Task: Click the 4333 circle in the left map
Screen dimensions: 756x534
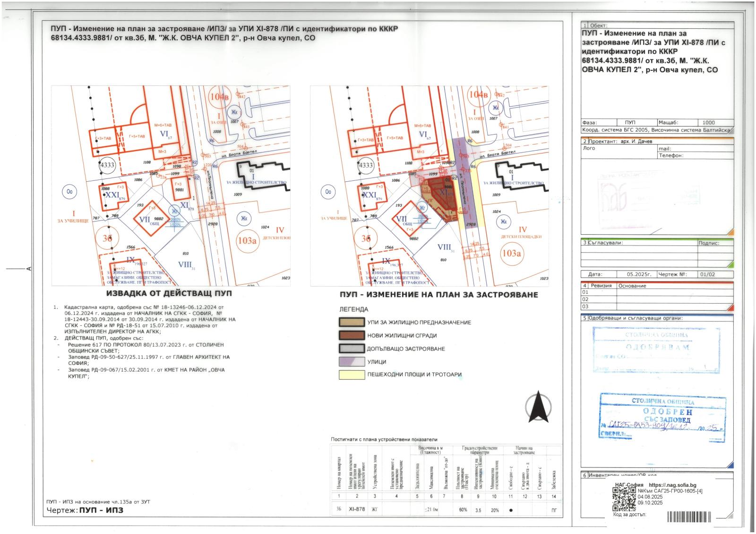Action: 107,165
